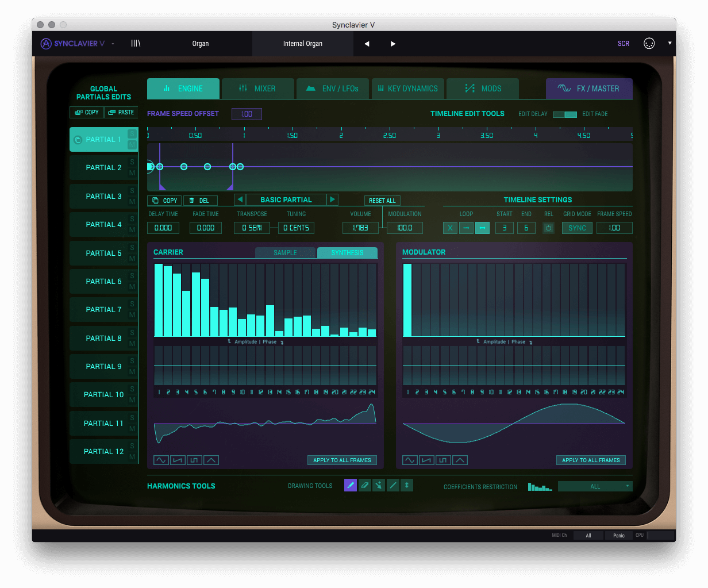
Task: Click the Transpose 0 SEMI field
Action: pos(252,228)
